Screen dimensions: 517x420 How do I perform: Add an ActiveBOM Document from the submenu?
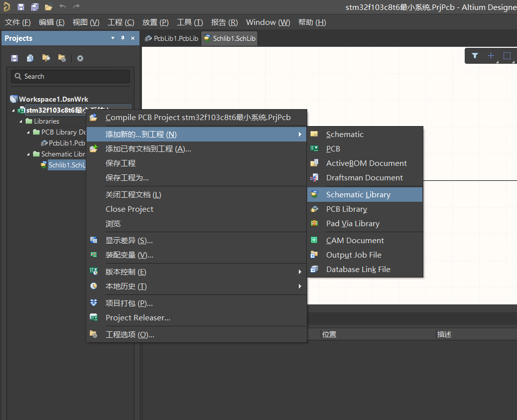click(x=365, y=163)
